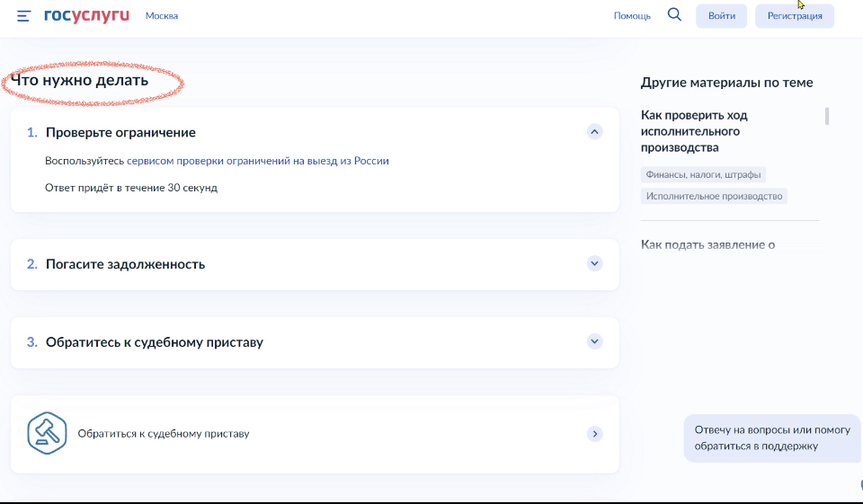
Task: Select the Исполнительное производство tag
Action: (x=714, y=196)
